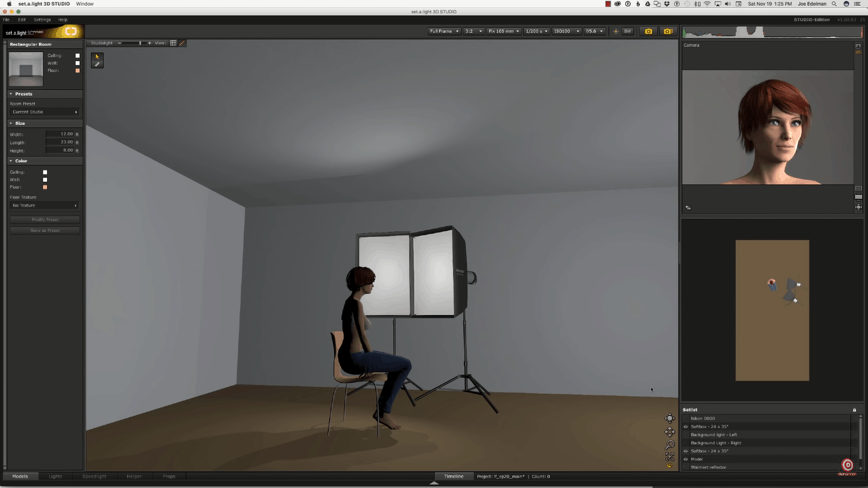Hide the first Softbox - 24 x 35" eye
The height and width of the screenshot is (488, 868).
[x=686, y=426]
